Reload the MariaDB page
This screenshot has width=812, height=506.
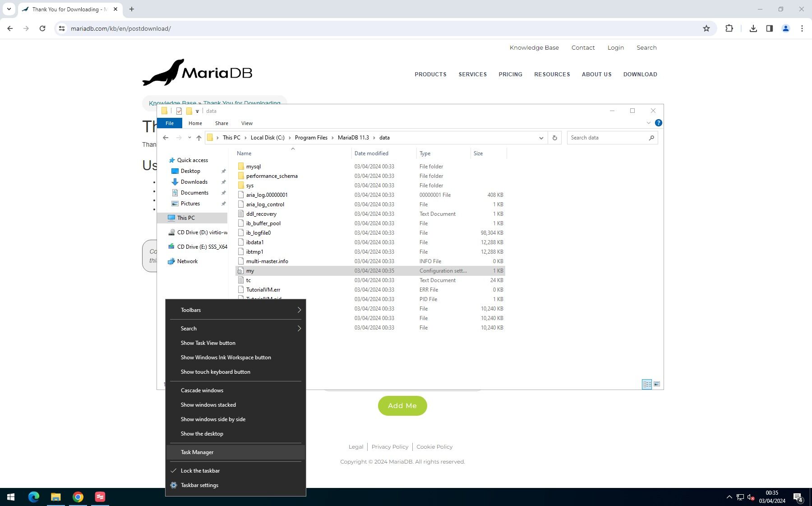click(x=42, y=28)
